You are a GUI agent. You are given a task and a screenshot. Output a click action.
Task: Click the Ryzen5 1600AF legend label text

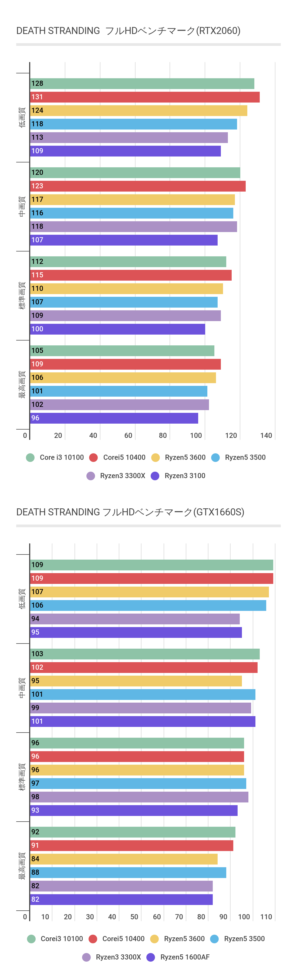pyautogui.click(x=185, y=957)
